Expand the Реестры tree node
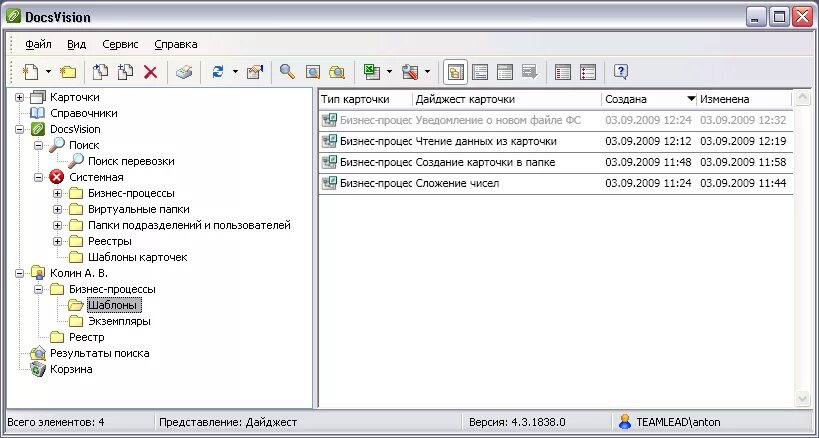This screenshot has height=438, width=819. (57, 242)
